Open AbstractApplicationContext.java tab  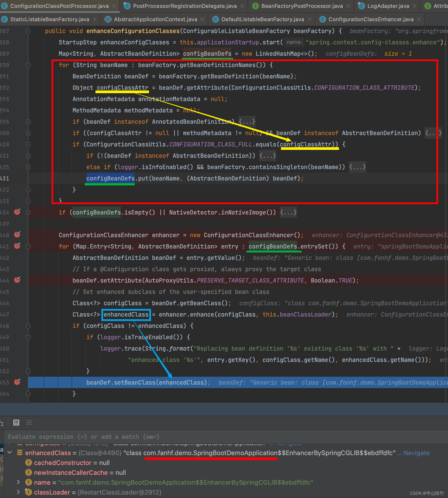click(x=155, y=19)
